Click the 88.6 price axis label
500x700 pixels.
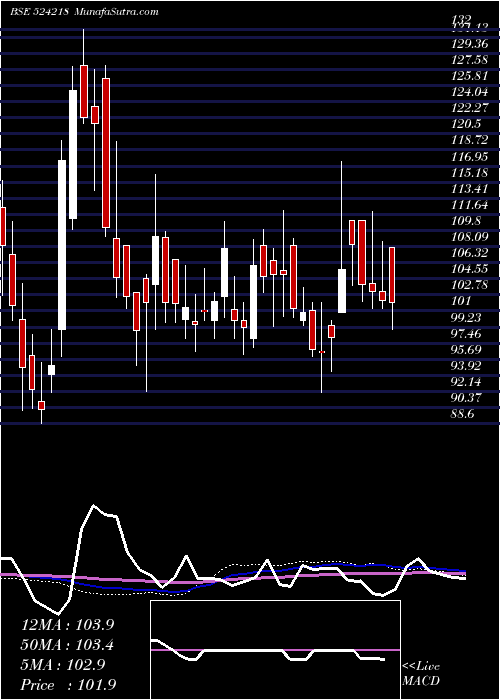[x=464, y=414]
